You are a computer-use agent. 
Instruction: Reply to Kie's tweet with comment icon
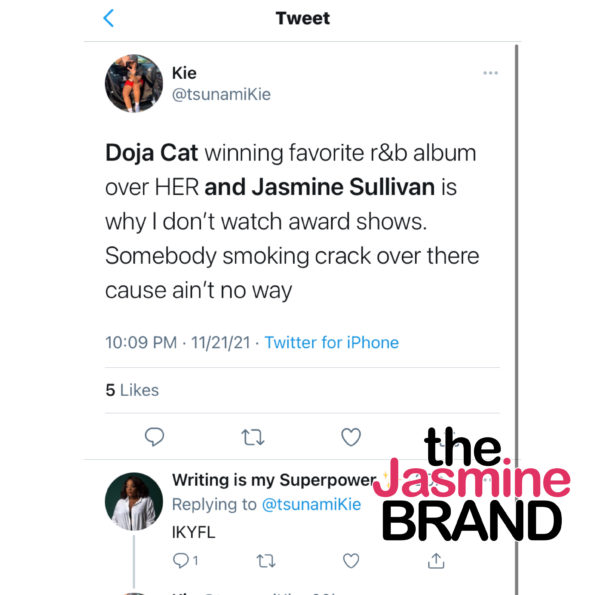(154, 437)
